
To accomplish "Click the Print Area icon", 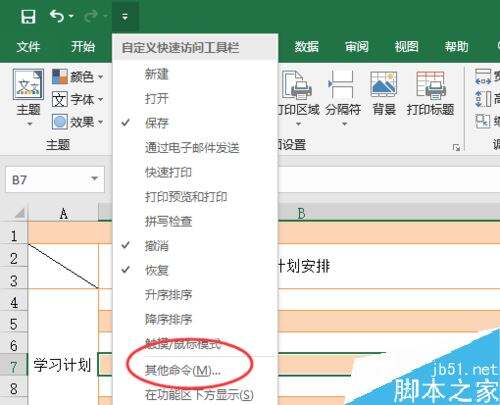I will (297, 85).
